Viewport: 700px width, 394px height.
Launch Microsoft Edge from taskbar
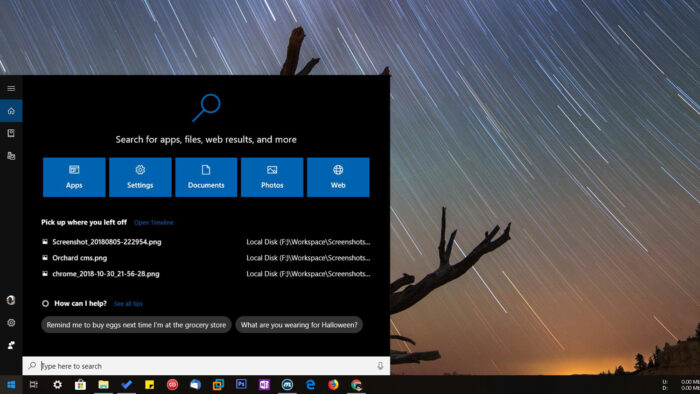click(x=310, y=385)
